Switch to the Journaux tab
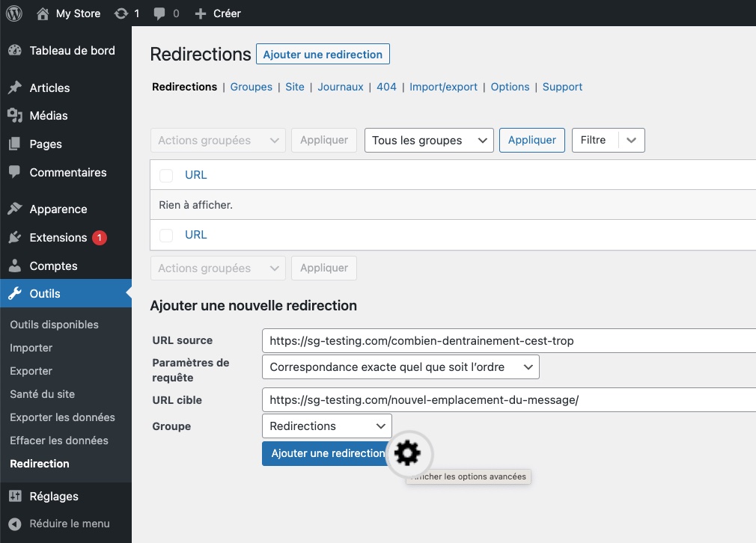Viewport: 756px width, 543px height. tap(341, 87)
